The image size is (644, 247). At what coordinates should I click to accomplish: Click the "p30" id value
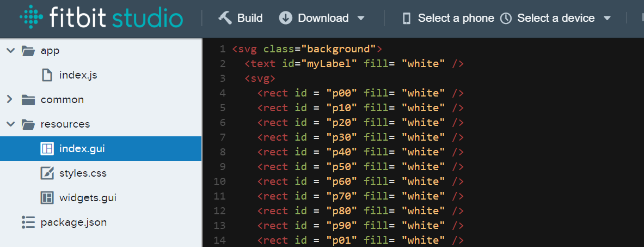342,137
